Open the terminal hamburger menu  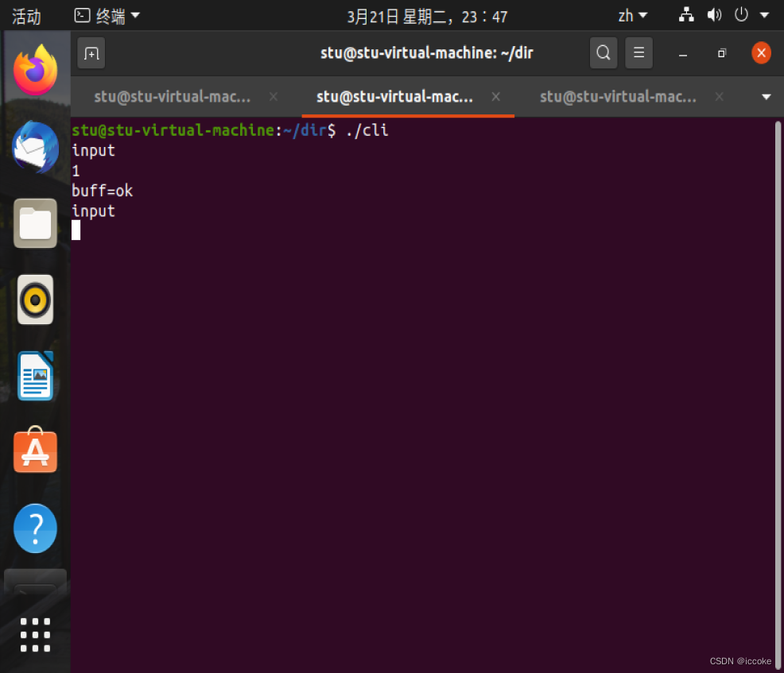638,53
